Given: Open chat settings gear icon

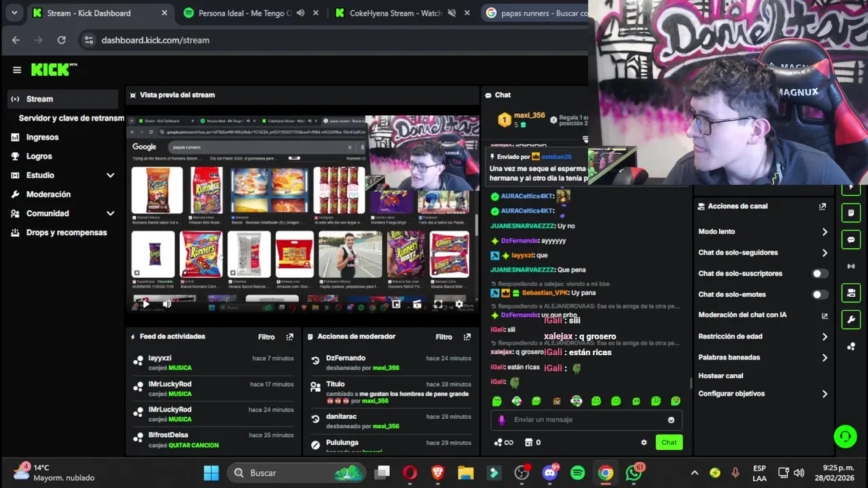Looking at the screenshot, I should click(x=644, y=443).
